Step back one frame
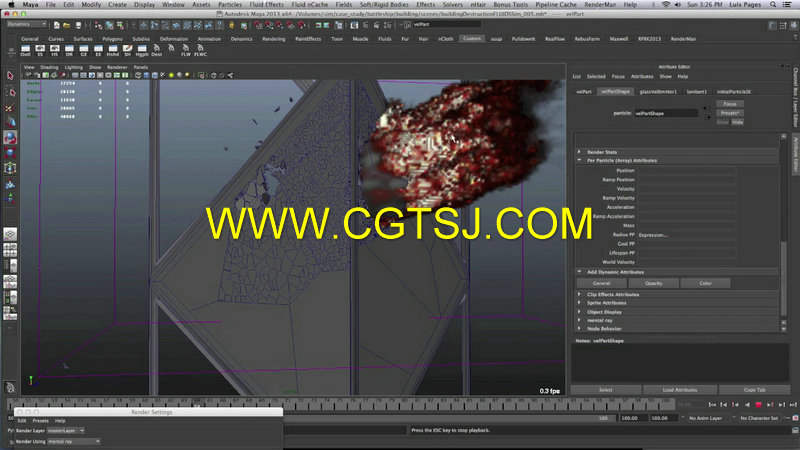800x450 pixels. (x=723, y=405)
